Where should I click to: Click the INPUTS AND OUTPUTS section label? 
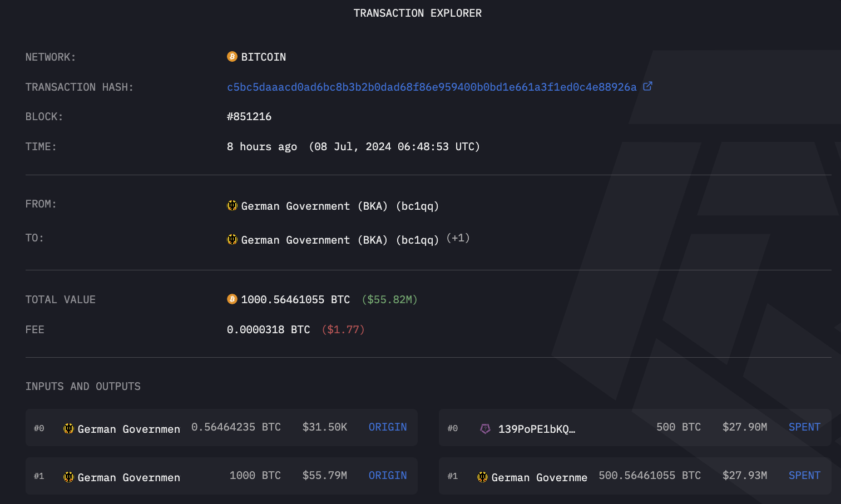point(83,386)
